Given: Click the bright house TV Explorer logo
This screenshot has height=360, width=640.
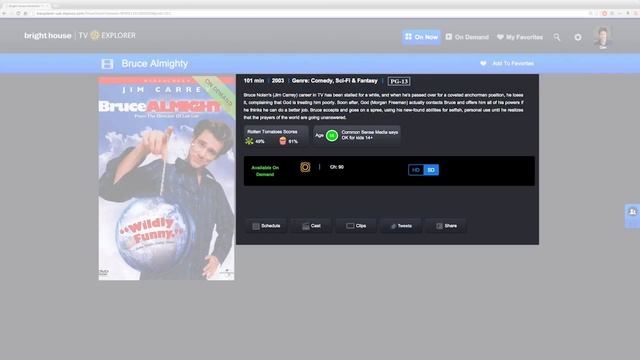Looking at the screenshot, I should (x=80, y=36).
